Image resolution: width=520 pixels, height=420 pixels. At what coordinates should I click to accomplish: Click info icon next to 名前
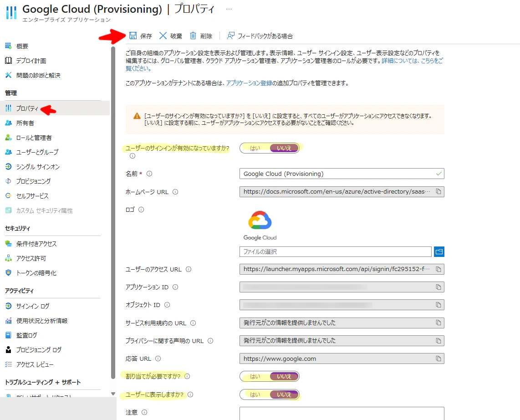tap(149, 174)
